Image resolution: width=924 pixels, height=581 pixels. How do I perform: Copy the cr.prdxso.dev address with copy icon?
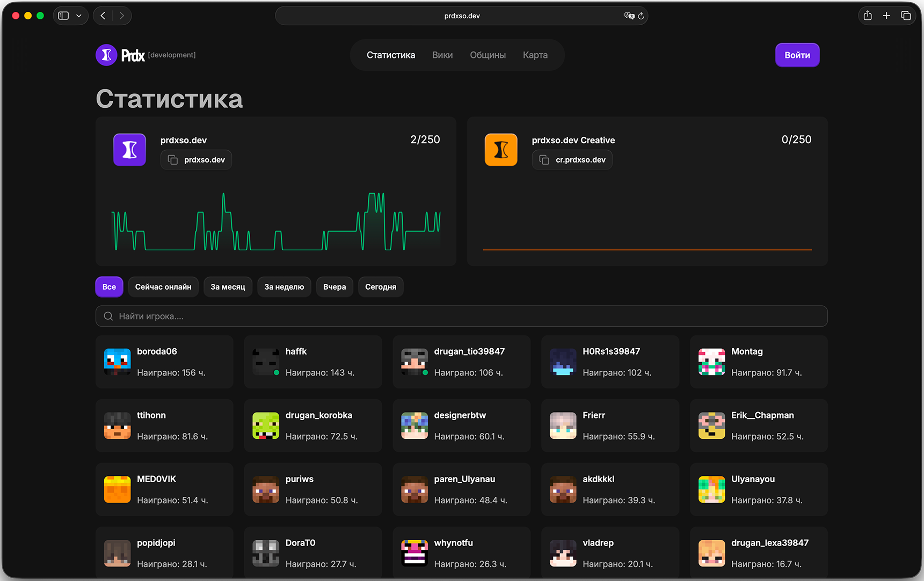[544, 160]
